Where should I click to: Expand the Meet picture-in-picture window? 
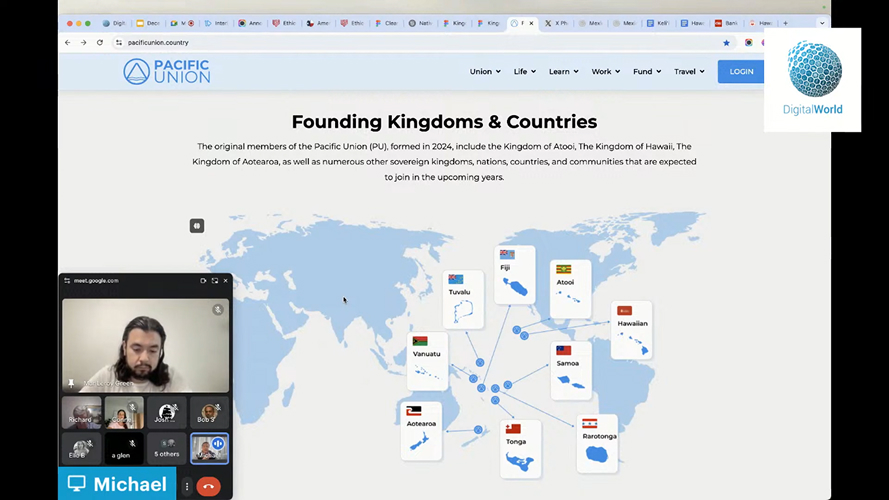click(x=214, y=281)
